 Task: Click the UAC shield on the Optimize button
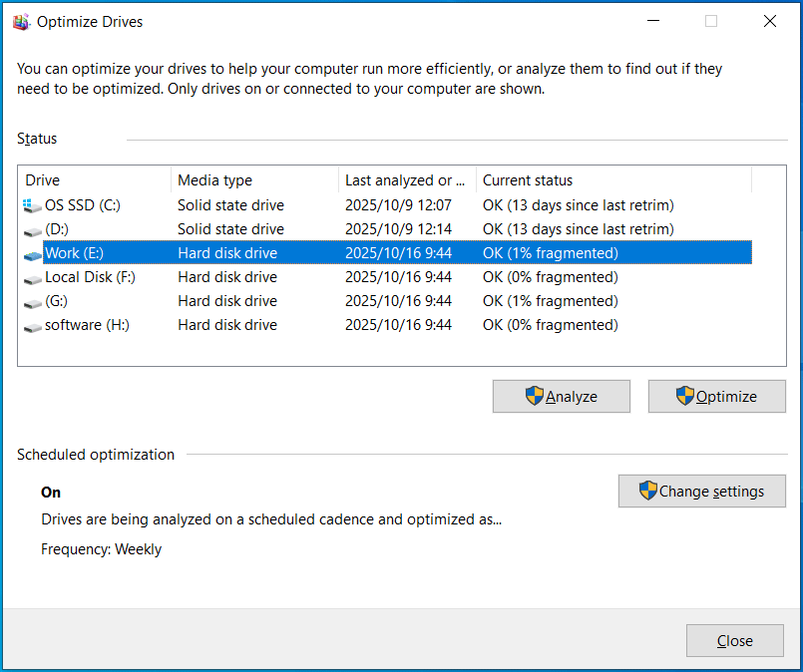point(685,396)
